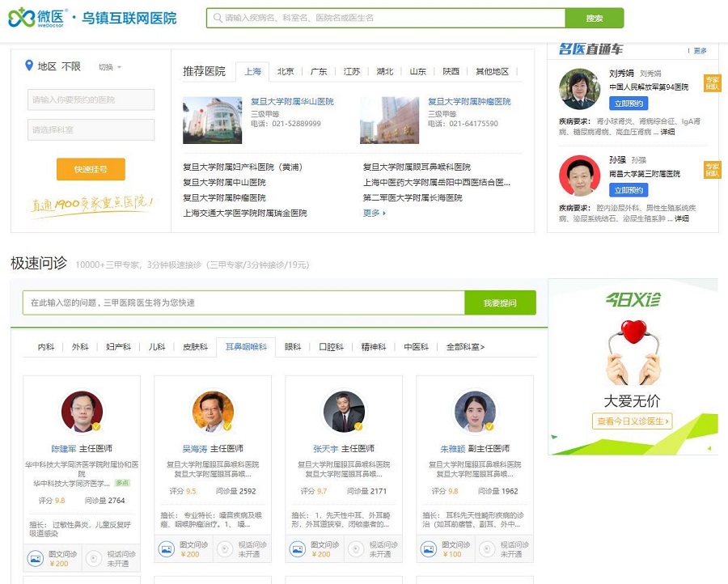Open image-text consult icon for 朱雅颖
728x584 pixels.
coord(428,549)
